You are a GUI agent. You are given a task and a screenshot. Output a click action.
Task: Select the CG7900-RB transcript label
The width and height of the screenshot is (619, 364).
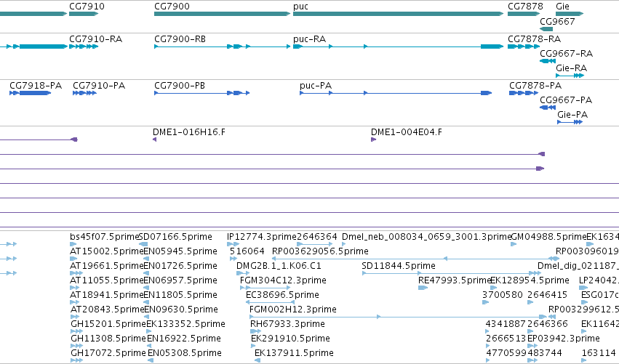pyautogui.click(x=180, y=39)
